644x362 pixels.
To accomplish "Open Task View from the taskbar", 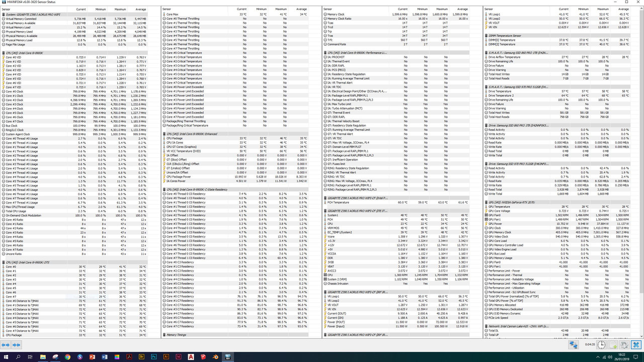I will [x=29, y=357].
